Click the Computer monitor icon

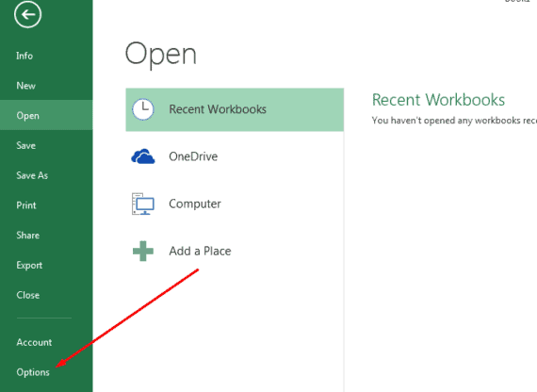coord(143,204)
